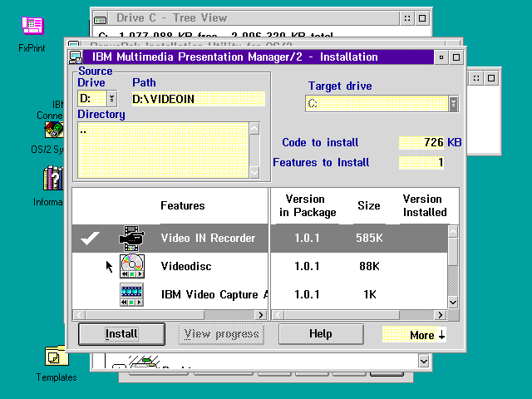Viewport: 532px width, 399px height.
Task: Open the Drive C Tree View system menu icon
Action: (100, 18)
